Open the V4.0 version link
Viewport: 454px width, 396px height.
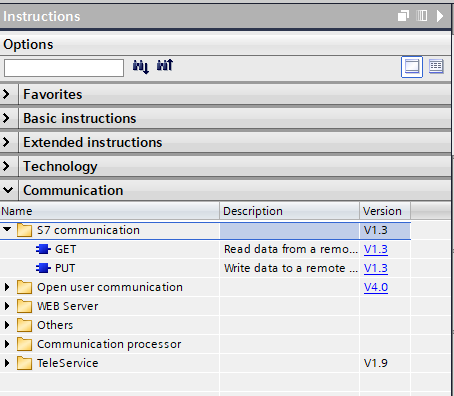[376, 287]
